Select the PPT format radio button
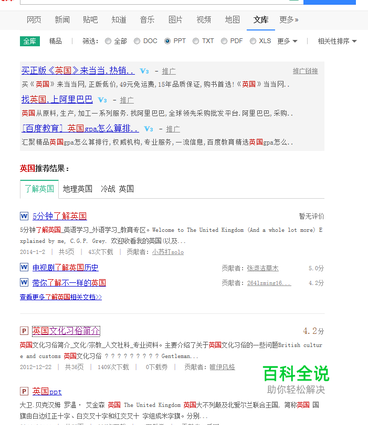The height and width of the screenshot is (425, 368). point(167,41)
